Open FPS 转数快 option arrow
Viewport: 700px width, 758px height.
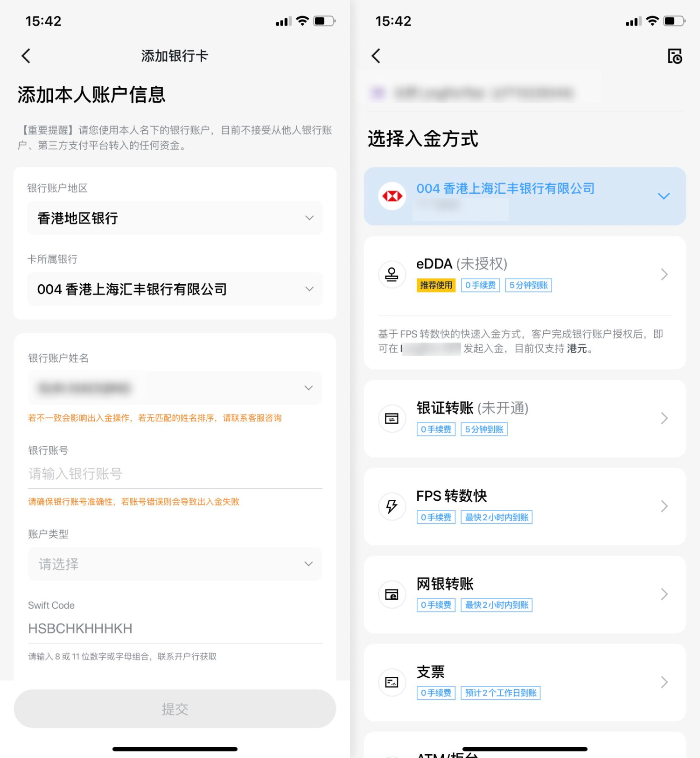[665, 506]
